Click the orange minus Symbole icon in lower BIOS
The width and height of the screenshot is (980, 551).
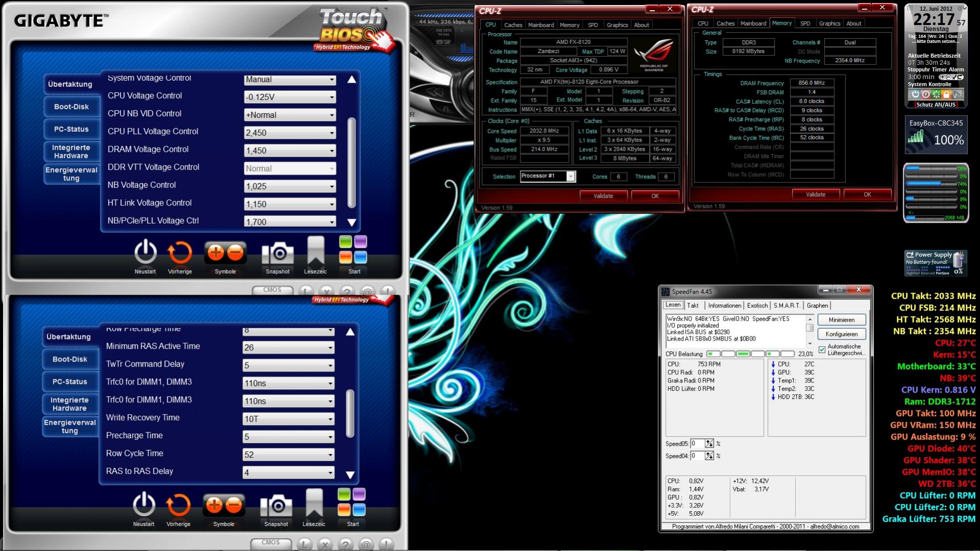coord(234,505)
